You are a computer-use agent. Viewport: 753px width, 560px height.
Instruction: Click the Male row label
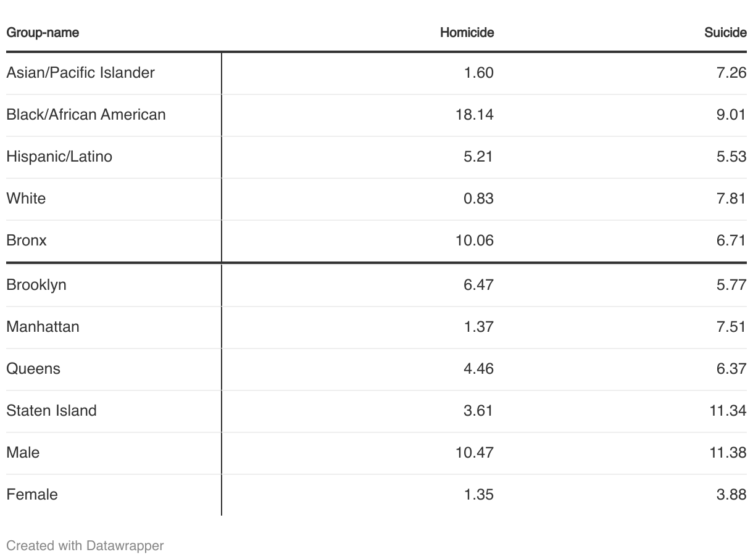[23, 453]
